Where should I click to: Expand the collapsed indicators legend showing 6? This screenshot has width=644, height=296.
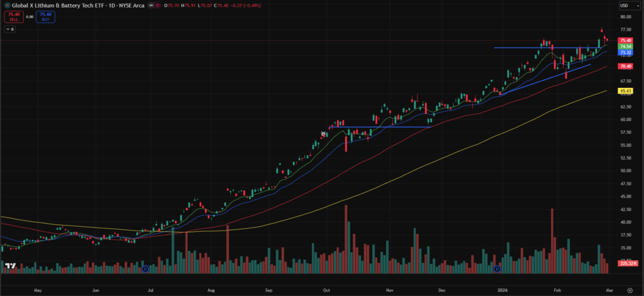(x=11, y=30)
